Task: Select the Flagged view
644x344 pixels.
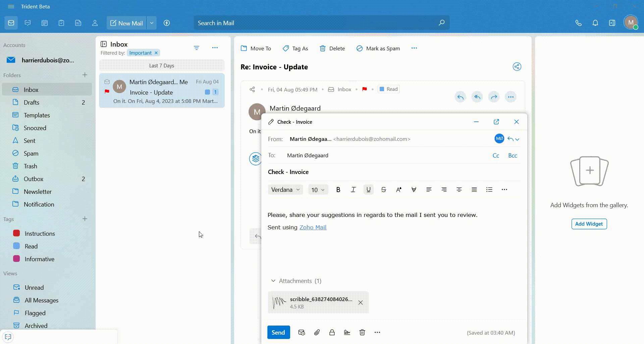Action: click(x=35, y=313)
